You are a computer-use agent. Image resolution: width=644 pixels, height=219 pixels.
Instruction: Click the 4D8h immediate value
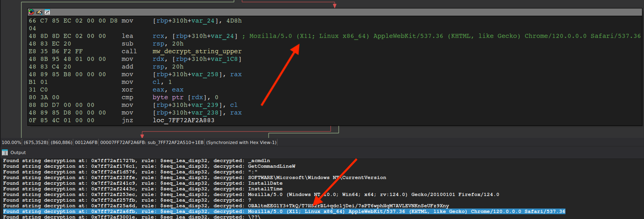click(234, 21)
